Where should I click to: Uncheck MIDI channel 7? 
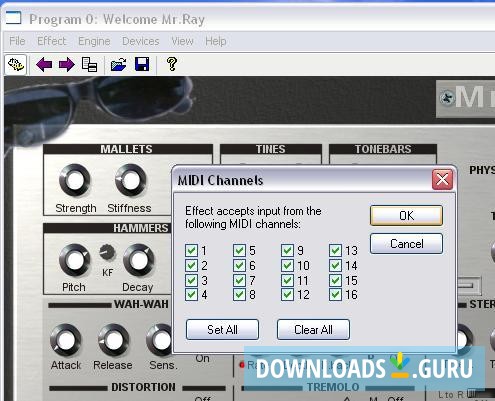(239, 280)
